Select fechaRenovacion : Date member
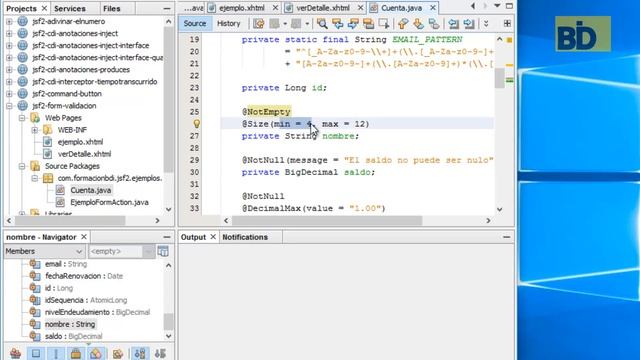The image size is (640, 360). pos(84,276)
